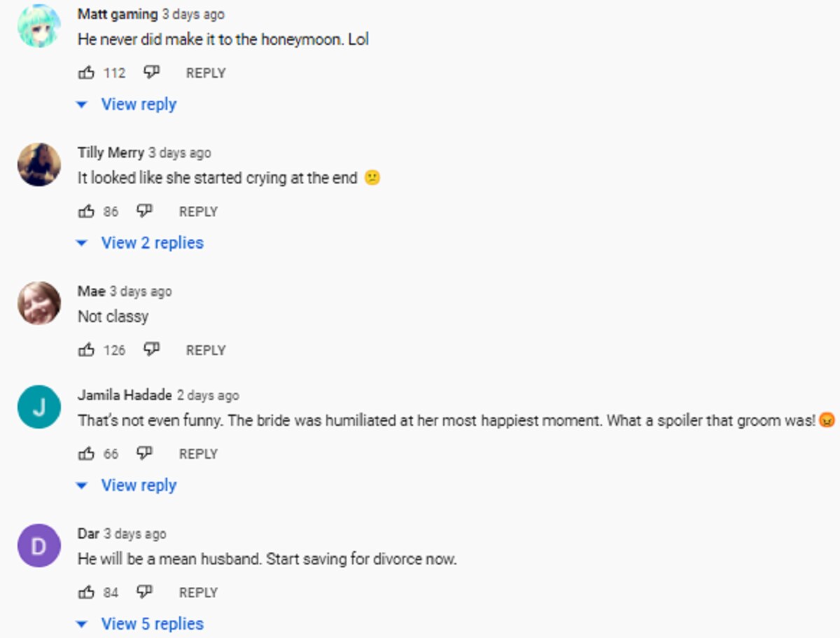The height and width of the screenshot is (638, 840).
Task: Expand the reply under Matt gaming's comment
Action: 138,104
